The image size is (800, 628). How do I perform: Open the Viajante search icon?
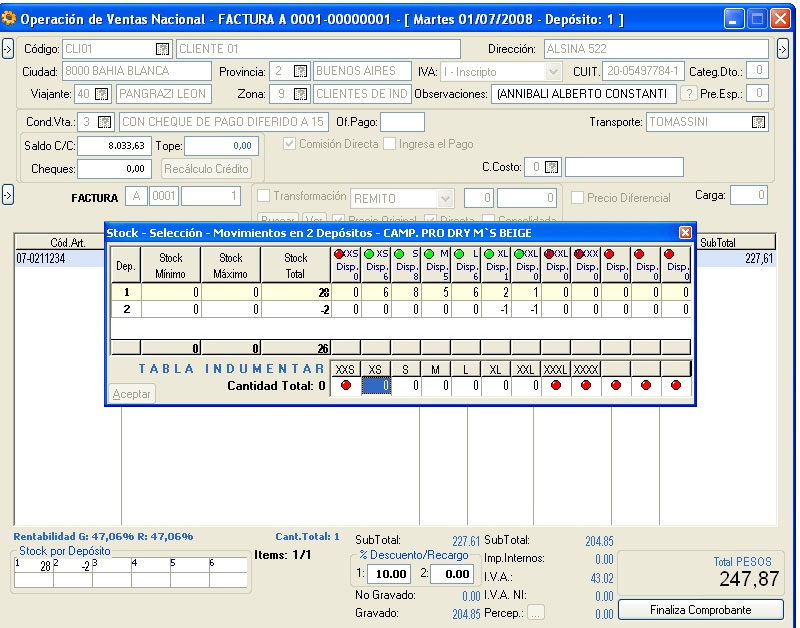click(103, 93)
